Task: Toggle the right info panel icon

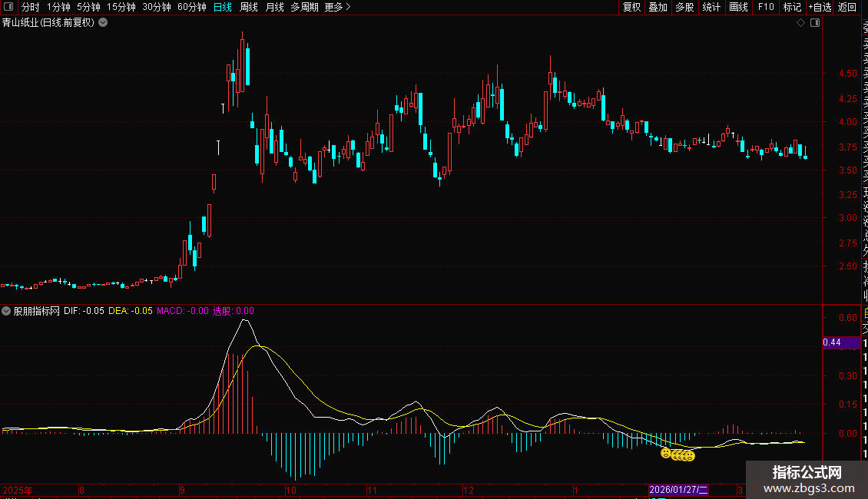Action: coord(815,23)
